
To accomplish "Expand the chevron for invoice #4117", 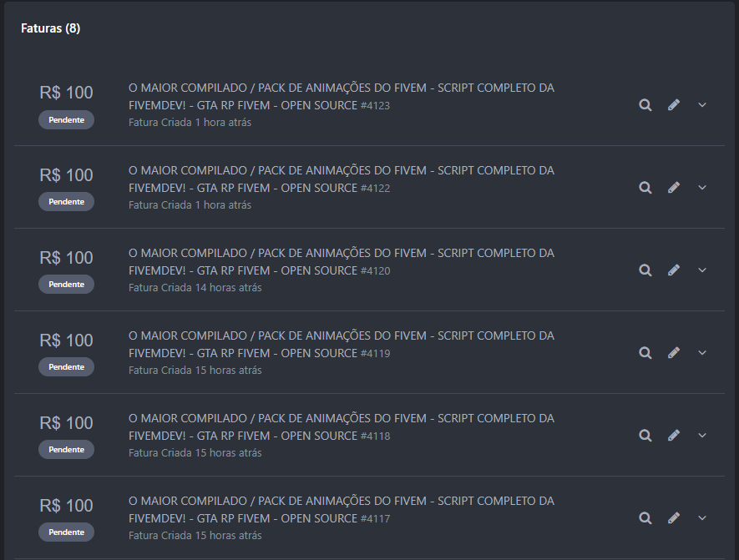I will pyautogui.click(x=702, y=518).
